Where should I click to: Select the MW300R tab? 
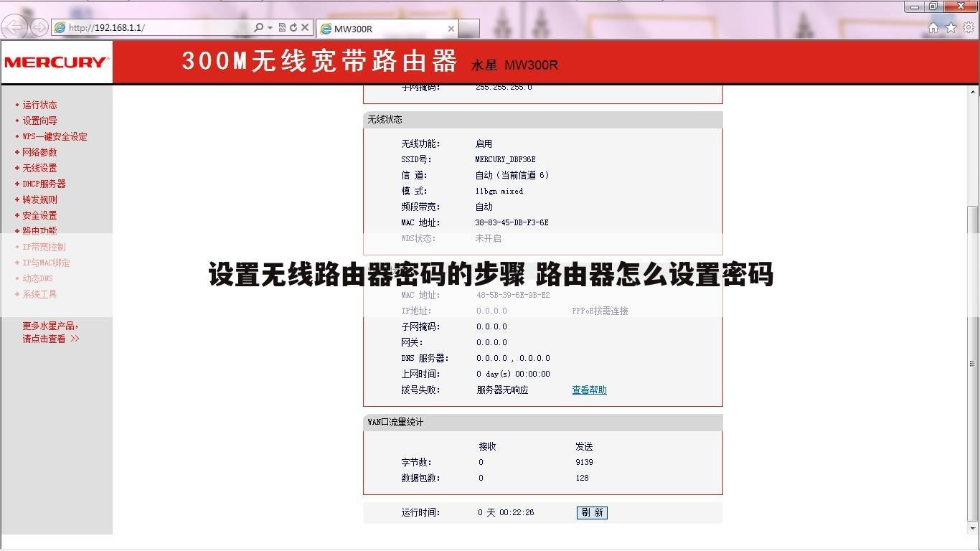coord(387,29)
